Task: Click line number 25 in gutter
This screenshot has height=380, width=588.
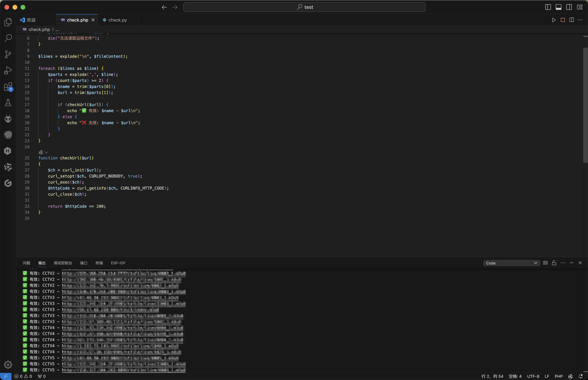Action: pos(27,158)
